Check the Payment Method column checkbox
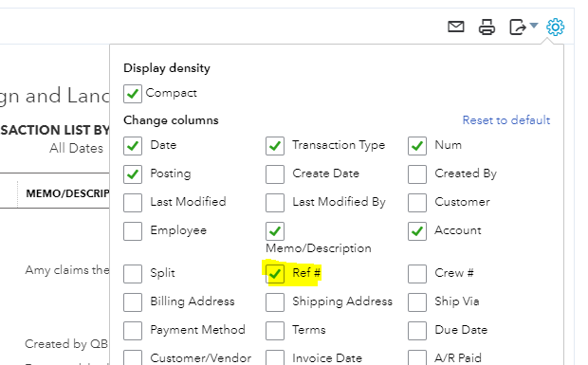This screenshot has width=588, height=365. click(x=133, y=331)
